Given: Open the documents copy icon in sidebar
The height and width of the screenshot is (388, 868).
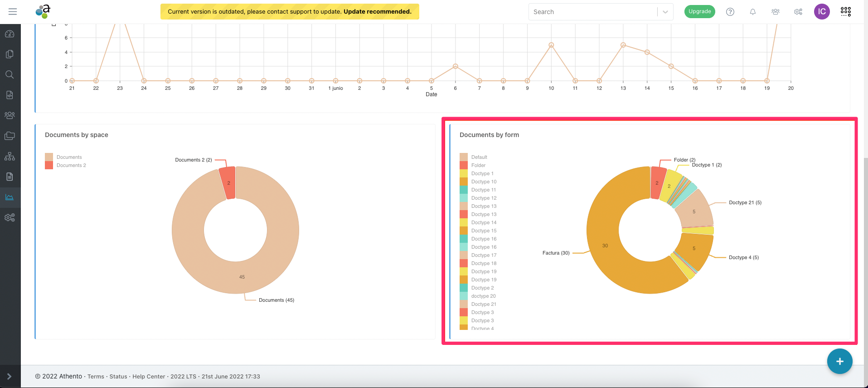Looking at the screenshot, I should point(10,54).
